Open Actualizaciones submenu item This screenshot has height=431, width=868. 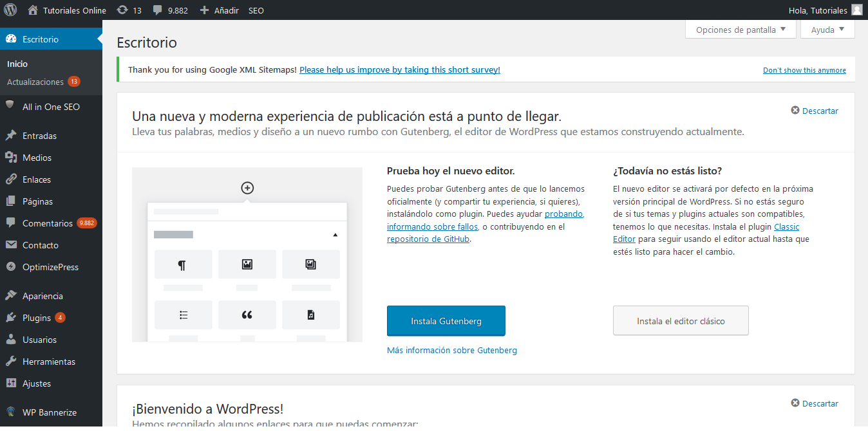click(35, 82)
